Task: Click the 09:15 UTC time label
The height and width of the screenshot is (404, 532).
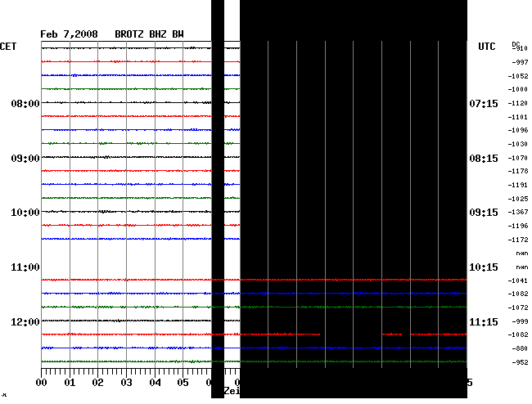Action: click(x=485, y=213)
